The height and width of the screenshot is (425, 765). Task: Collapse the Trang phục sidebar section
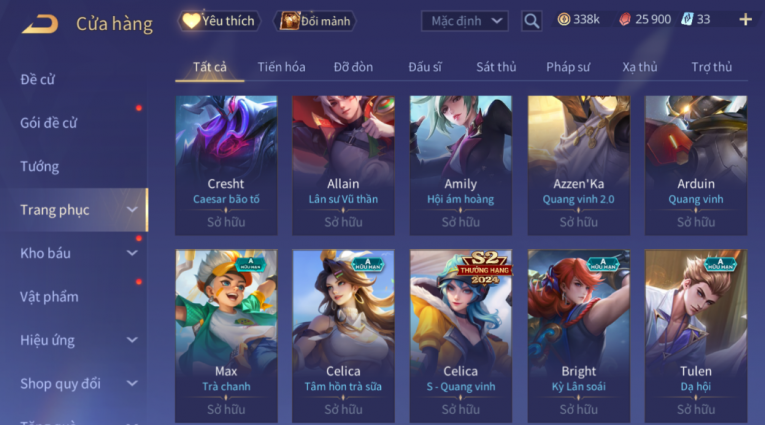point(132,209)
